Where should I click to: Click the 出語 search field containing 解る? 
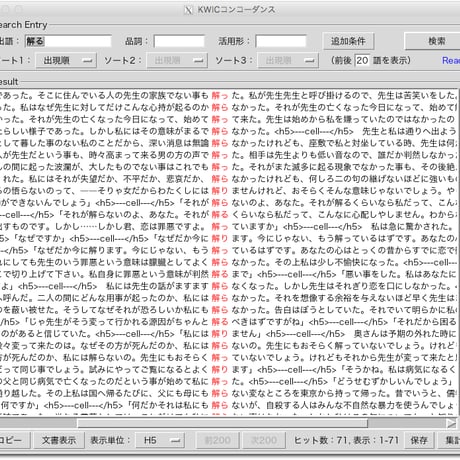click(68, 41)
